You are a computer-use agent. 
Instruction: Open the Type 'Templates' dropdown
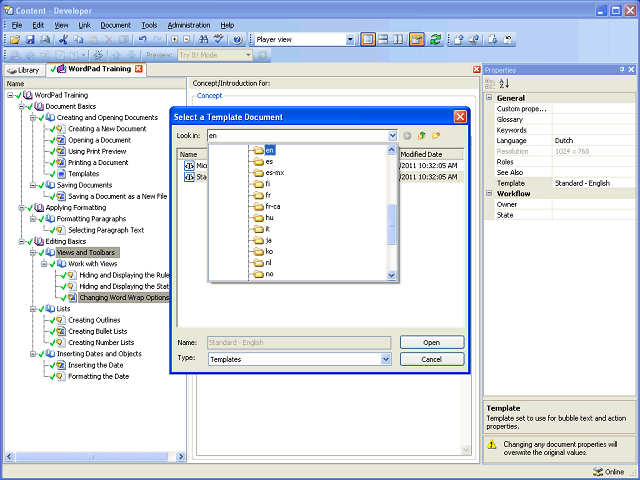(x=386, y=359)
